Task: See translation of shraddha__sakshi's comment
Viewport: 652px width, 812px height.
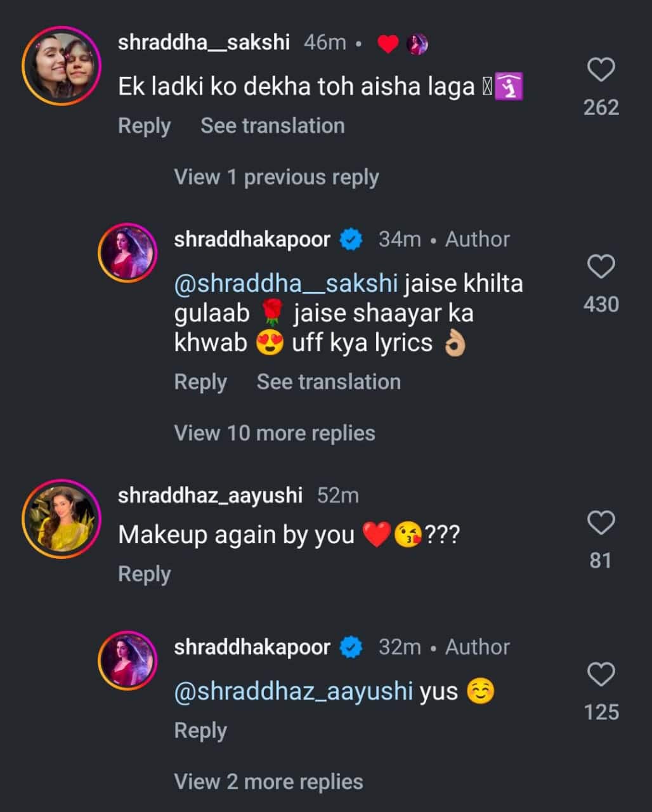Action: [272, 126]
